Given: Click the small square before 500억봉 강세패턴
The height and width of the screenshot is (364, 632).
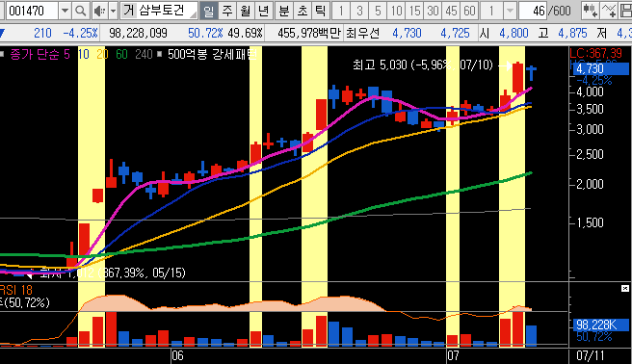Looking at the screenshot, I should pyautogui.click(x=160, y=54).
